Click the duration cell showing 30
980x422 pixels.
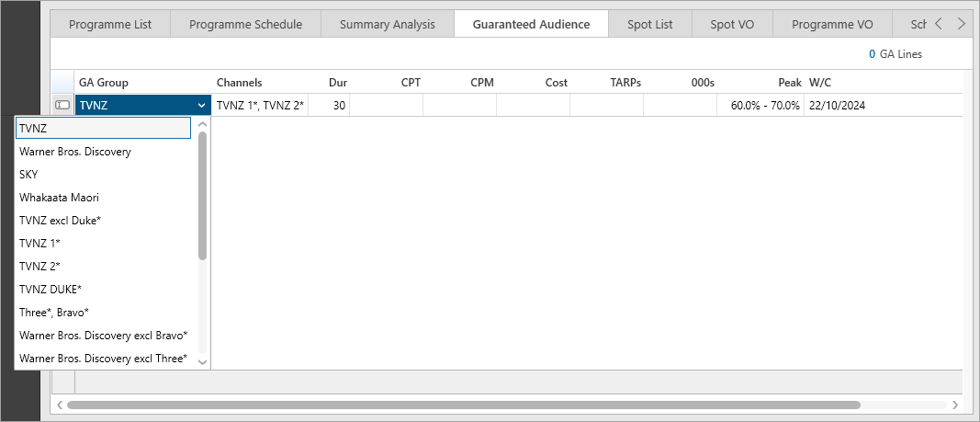pyautogui.click(x=329, y=106)
